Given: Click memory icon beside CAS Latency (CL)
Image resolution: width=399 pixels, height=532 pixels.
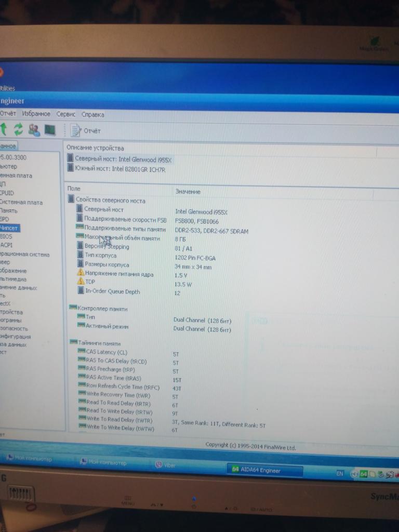Looking at the screenshot, I should tap(82, 351).
